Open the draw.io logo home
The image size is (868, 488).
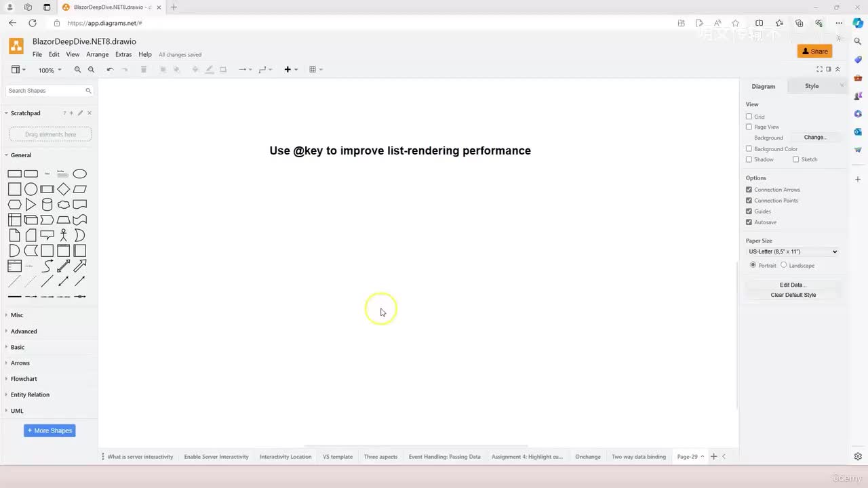coord(16,46)
